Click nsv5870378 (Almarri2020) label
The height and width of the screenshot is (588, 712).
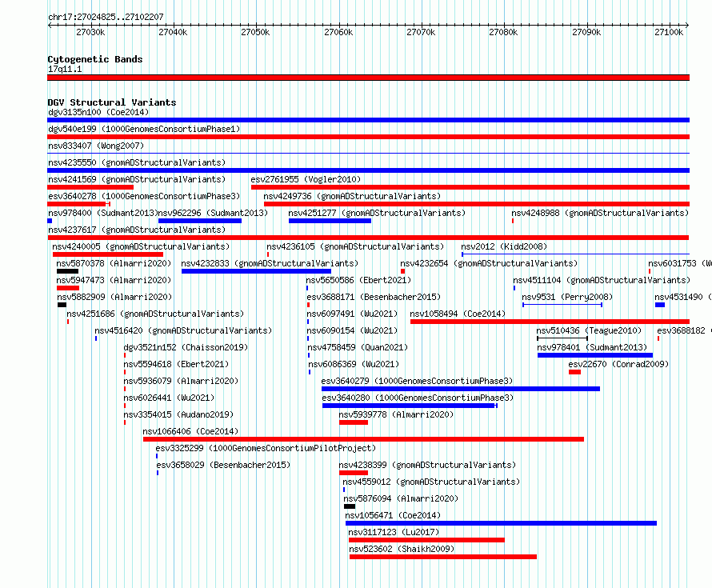[x=114, y=263]
